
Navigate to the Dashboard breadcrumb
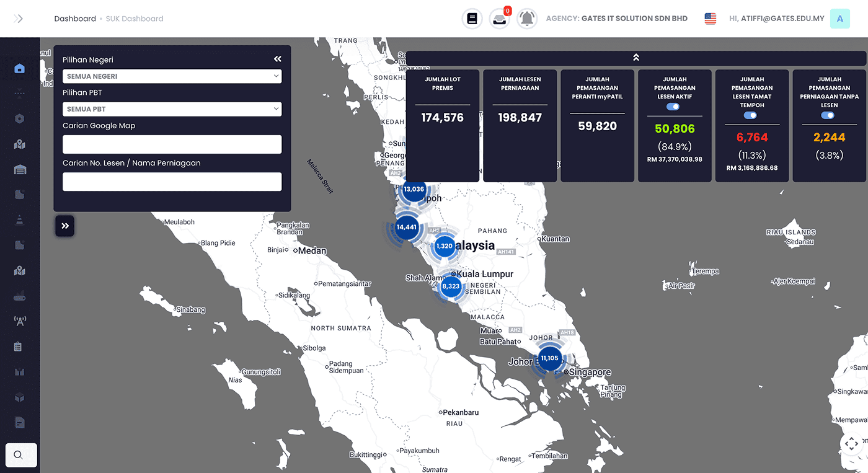pyautogui.click(x=75, y=18)
